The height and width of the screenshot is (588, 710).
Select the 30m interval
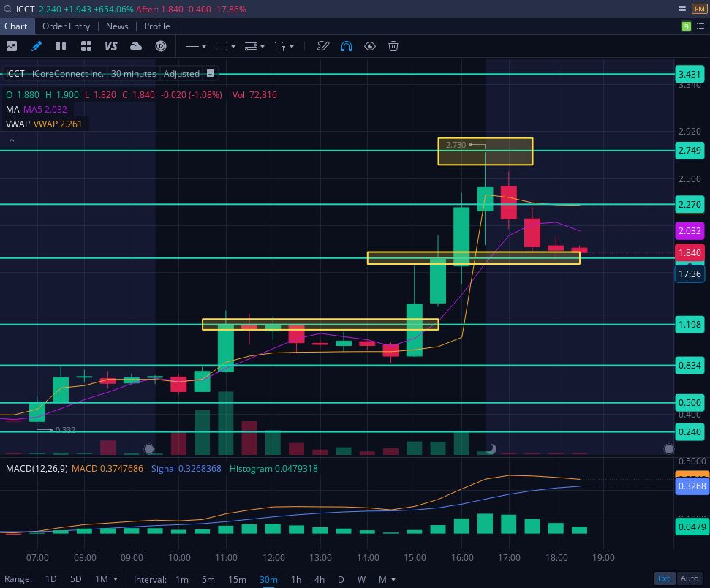click(268, 579)
